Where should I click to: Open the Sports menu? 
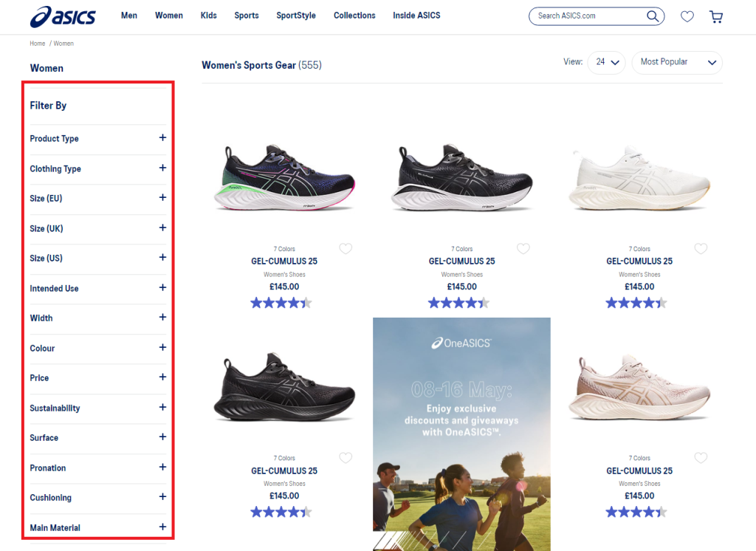[x=247, y=16]
